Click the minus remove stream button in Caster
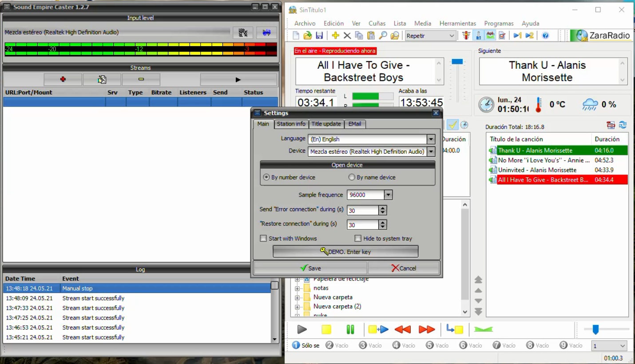This screenshot has width=635, height=364. 141,79
